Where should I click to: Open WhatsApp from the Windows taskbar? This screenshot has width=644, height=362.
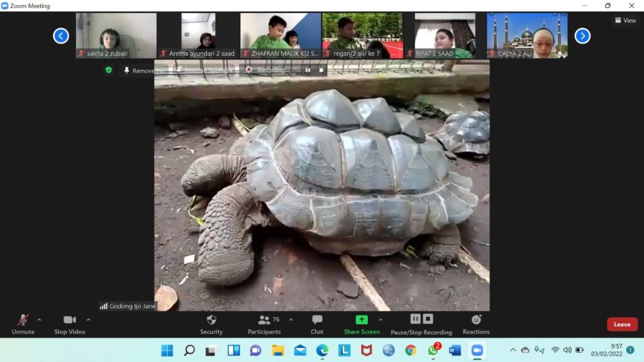433,350
